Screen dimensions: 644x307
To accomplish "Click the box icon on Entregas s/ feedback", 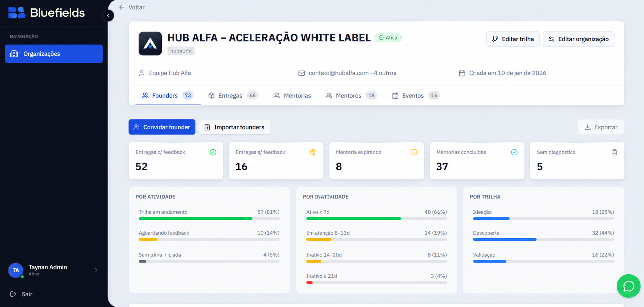I will tap(313, 152).
